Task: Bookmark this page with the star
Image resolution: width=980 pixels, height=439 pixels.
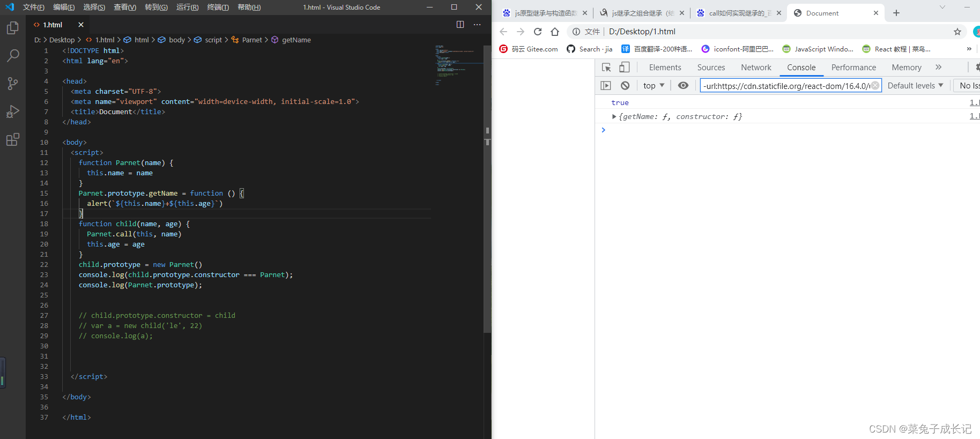Action: pos(957,32)
